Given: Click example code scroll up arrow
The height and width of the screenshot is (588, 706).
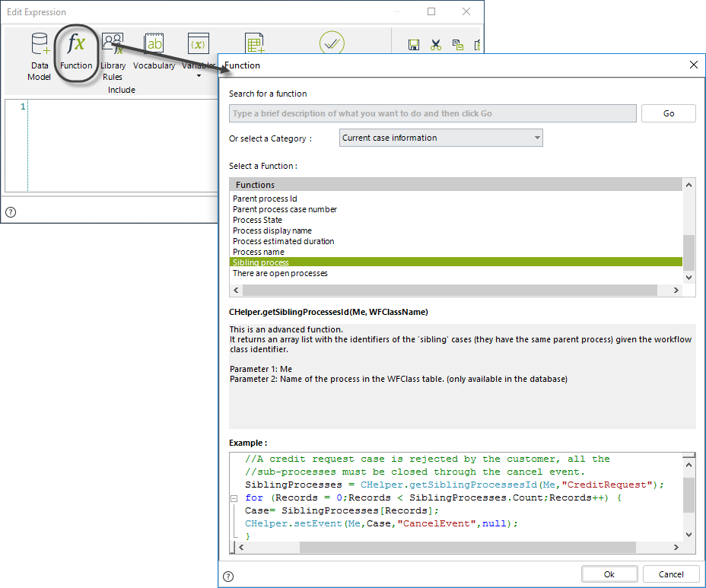Looking at the screenshot, I should pyautogui.click(x=689, y=465).
